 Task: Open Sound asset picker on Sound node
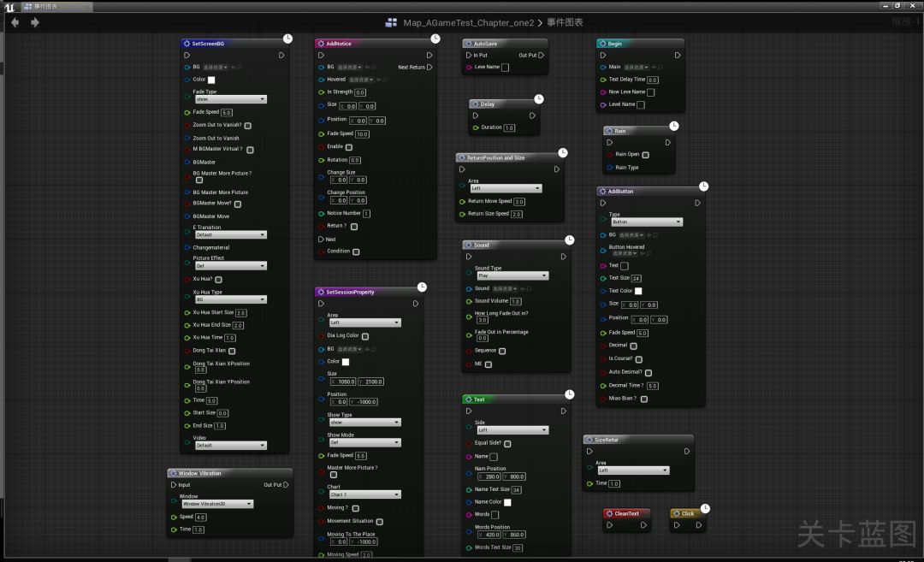tap(505, 288)
